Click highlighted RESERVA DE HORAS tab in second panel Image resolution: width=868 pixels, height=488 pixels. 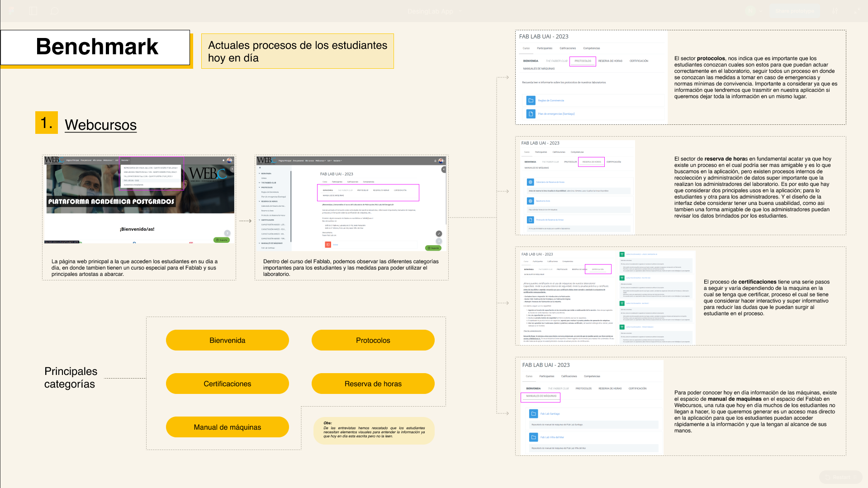[x=591, y=161]
